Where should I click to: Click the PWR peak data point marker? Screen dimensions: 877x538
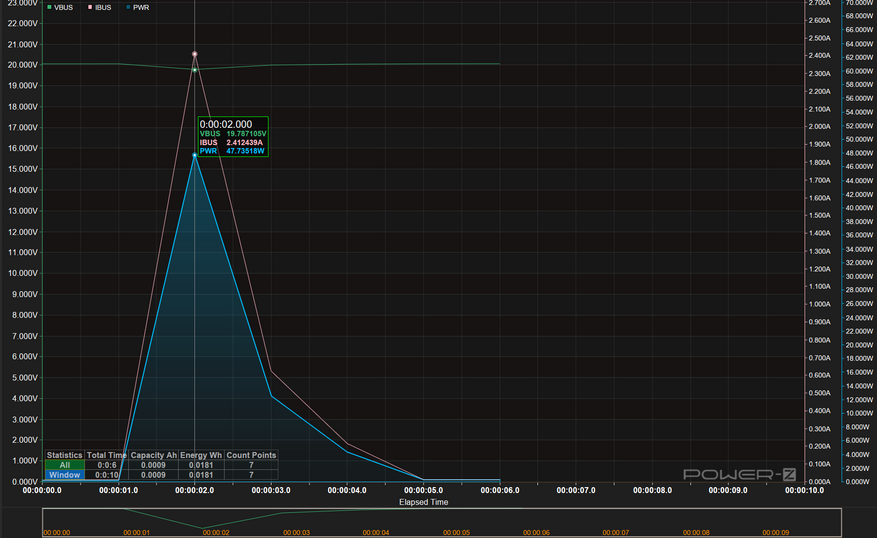tap(195, 155)
